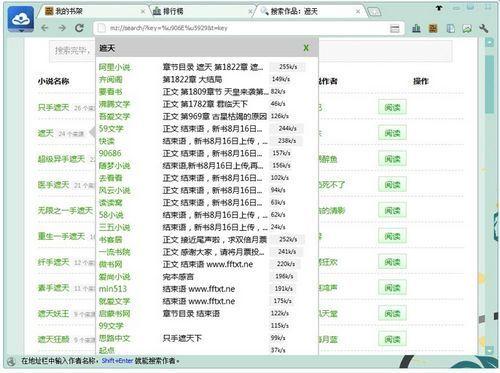Click the book pages toolbar icon

coord(450,29)
